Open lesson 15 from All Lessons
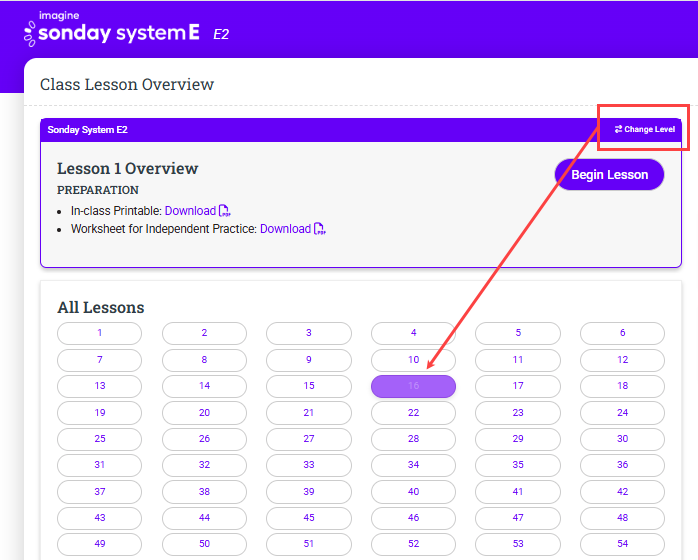698x560 pixels. 308,386
